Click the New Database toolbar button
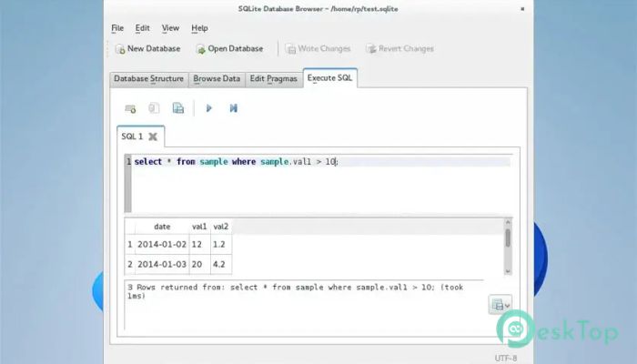The height and width of the screenshot is (364, 637). (147, 49)
